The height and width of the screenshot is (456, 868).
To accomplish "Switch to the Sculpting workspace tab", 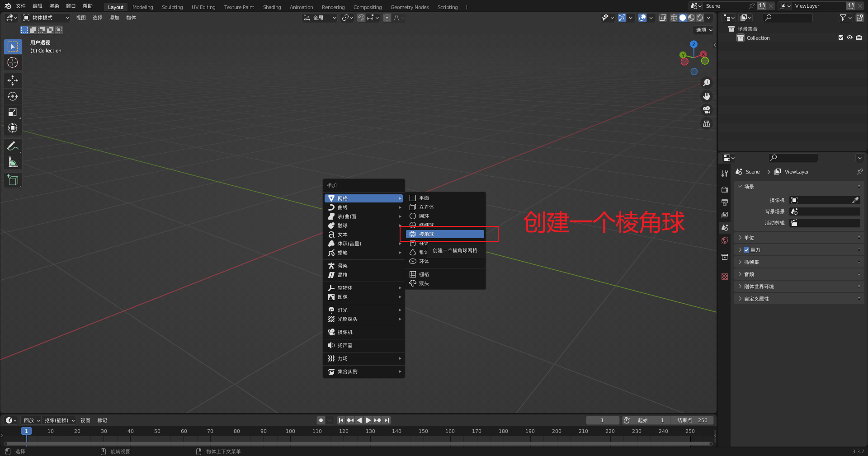I will pos(172,7).
